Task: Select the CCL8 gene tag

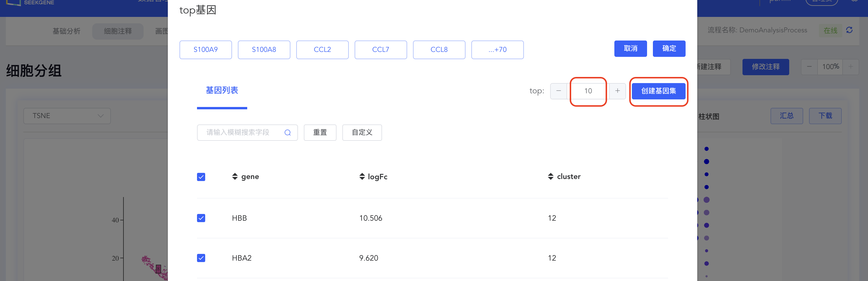Action: tap(439, 50)
